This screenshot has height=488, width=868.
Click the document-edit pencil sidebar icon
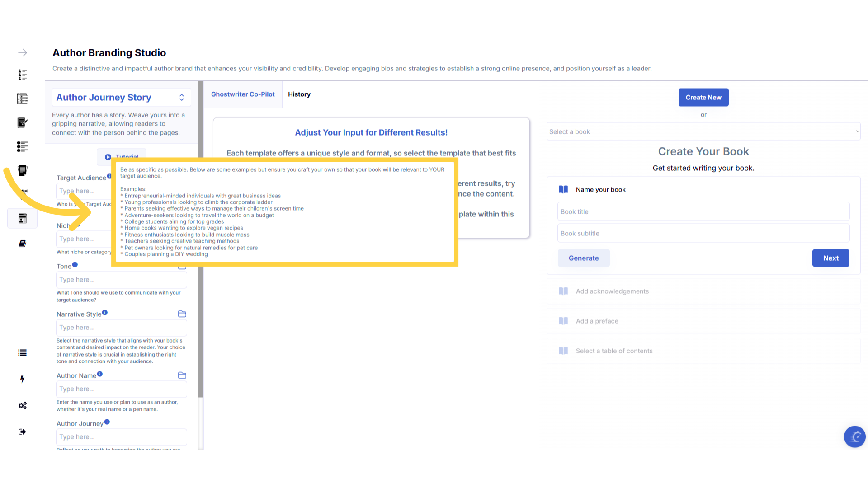click(x=22, y=122)
